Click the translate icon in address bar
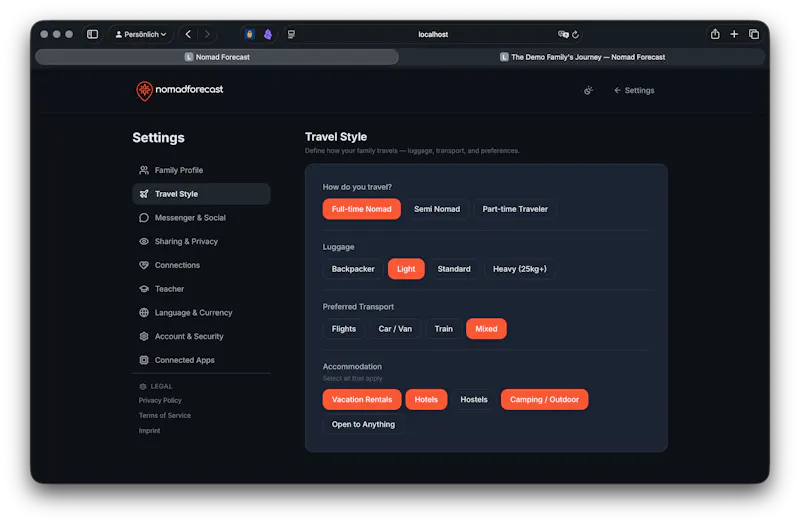This screenshot has width=800, height=524. [x=563, y=34]
